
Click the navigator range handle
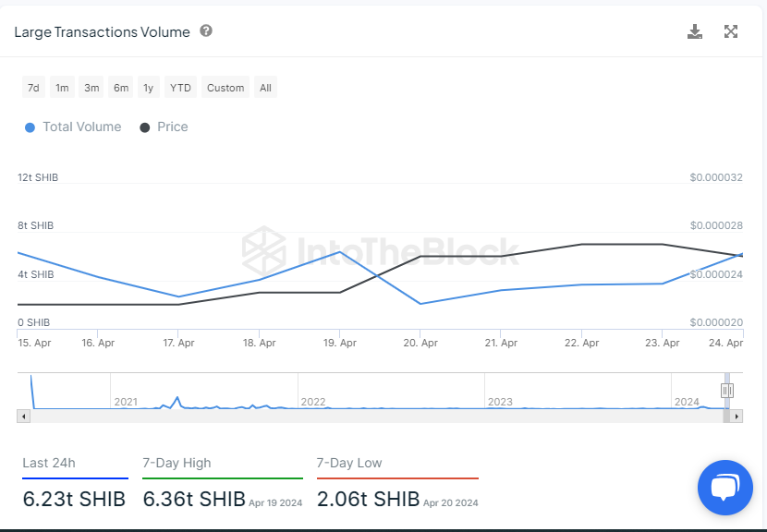tap(727, 391)
